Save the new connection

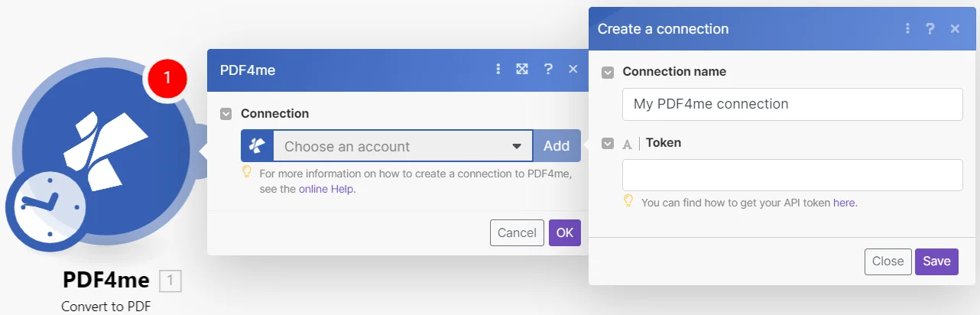936,261
